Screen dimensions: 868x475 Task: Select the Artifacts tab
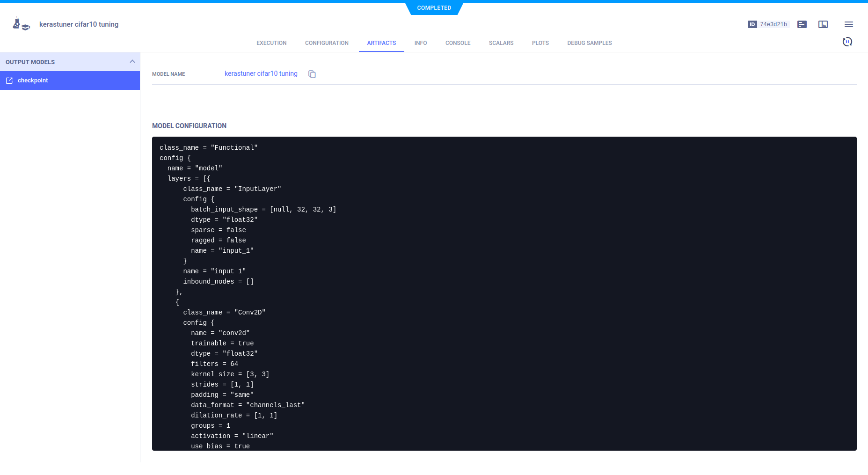tap(381, 43)
